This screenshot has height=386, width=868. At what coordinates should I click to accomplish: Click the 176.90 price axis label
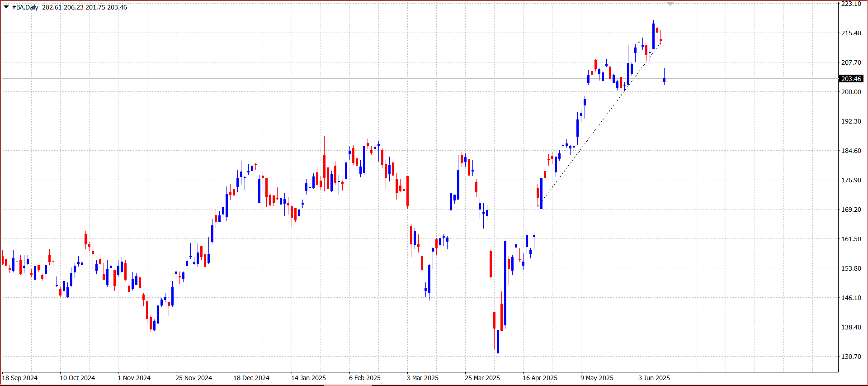pos(851,180)
